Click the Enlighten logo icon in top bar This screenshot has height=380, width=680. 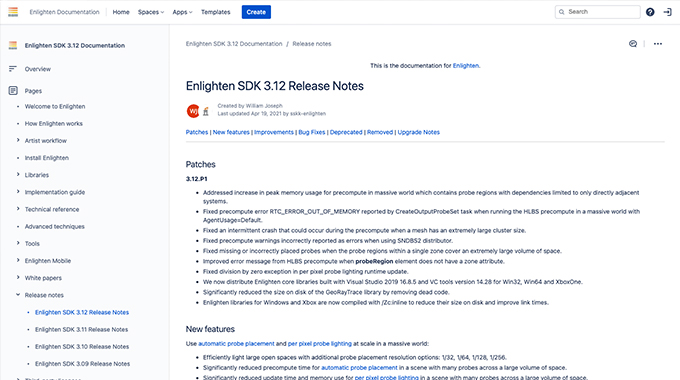tap(13, 12)
